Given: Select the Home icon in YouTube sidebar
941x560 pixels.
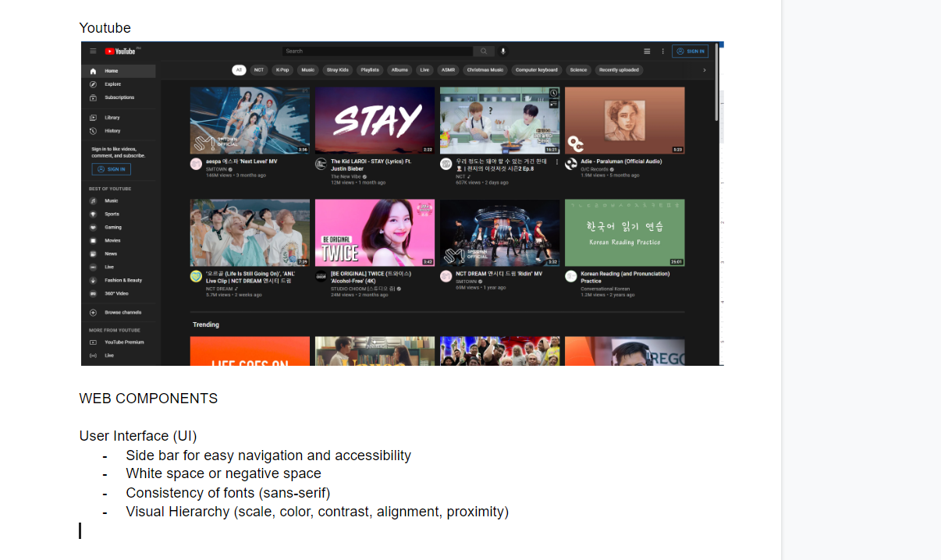Looking at the screenshot, I should tap(93, 71).
